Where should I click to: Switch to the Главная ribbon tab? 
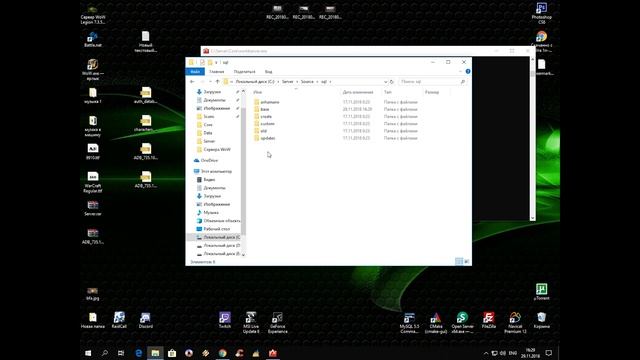217,72
